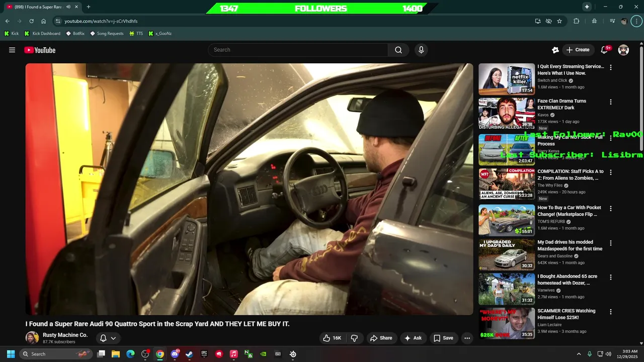Image resolution: width=644 pixels, height=362 pixels.
Task: Open options for 'I Quit Every Streaming Service' video
Action: pos(611,67)
